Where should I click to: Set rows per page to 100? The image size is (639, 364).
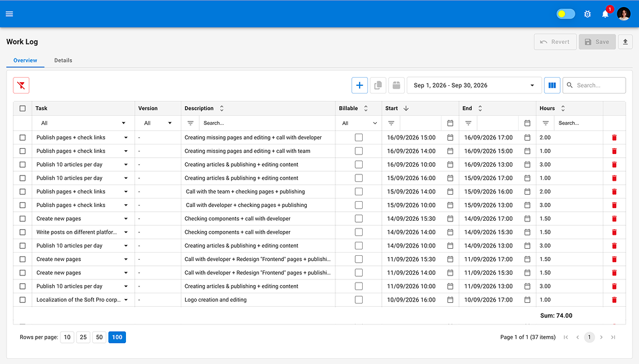(x=117, y=337)
